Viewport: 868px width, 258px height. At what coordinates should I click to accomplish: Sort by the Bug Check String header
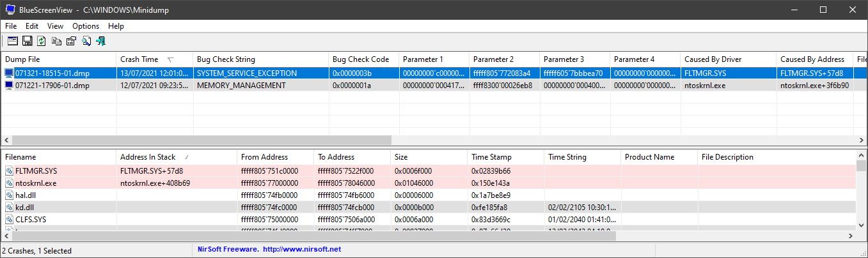pyautogui.click(x=260, y=59)
